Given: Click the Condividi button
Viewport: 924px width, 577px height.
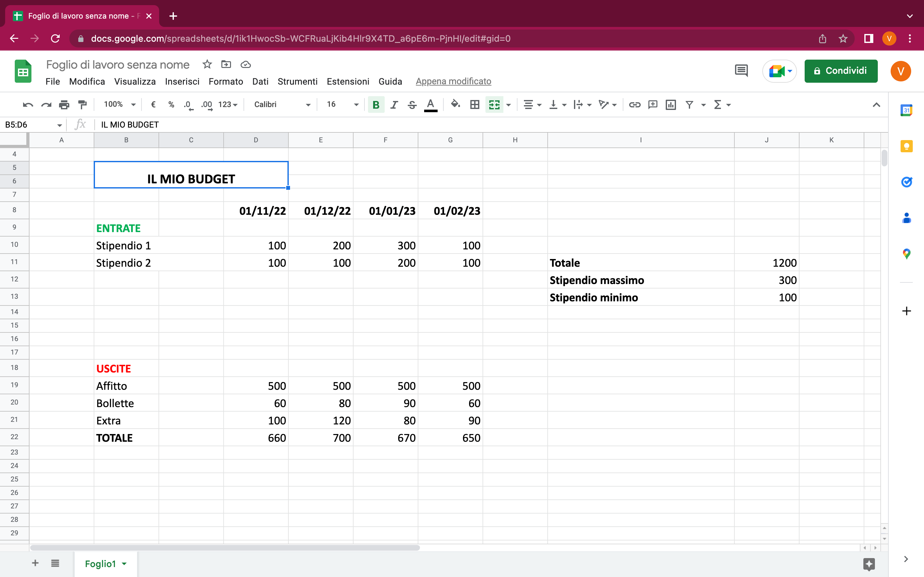Looking at the screenshot, I should click(841, 71).
